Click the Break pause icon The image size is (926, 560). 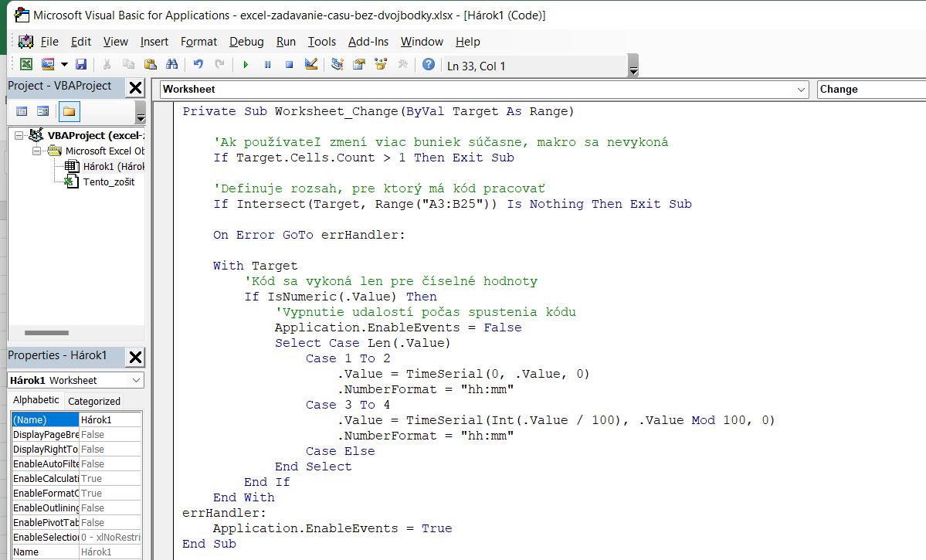267,65
